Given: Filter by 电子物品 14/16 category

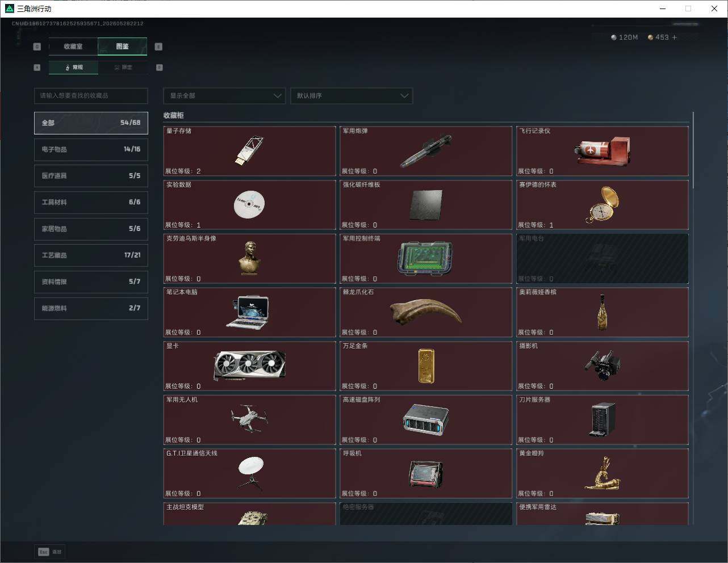Looking at the screenshot, I should pyautogui.click(x=91, y=149).
